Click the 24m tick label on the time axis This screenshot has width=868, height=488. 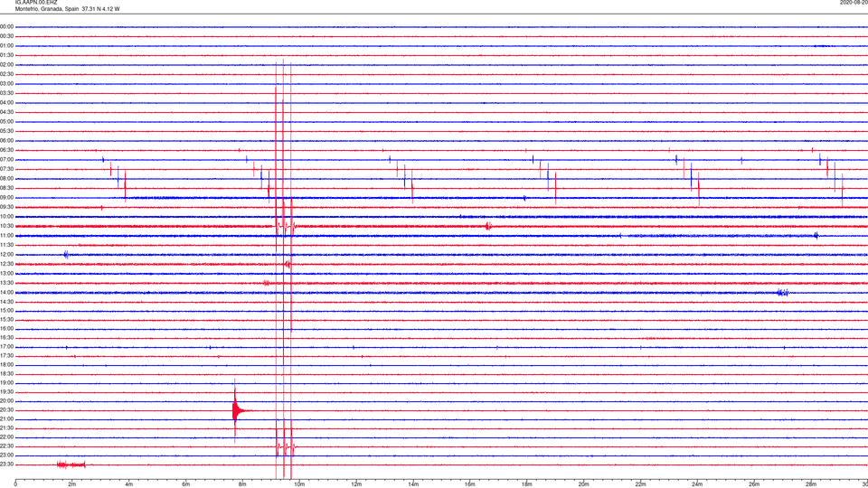point(697,484)
